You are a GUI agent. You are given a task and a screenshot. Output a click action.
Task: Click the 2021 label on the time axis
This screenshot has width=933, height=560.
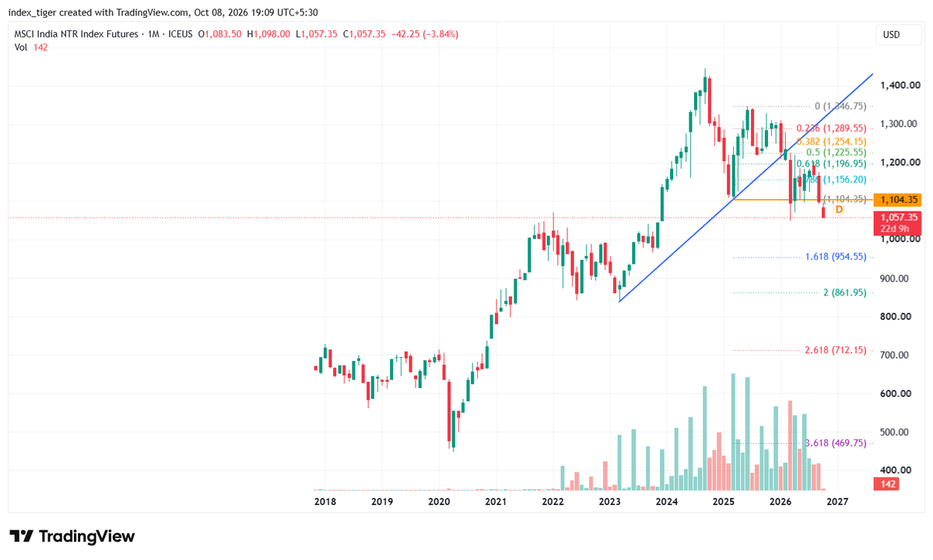point(496,502)
